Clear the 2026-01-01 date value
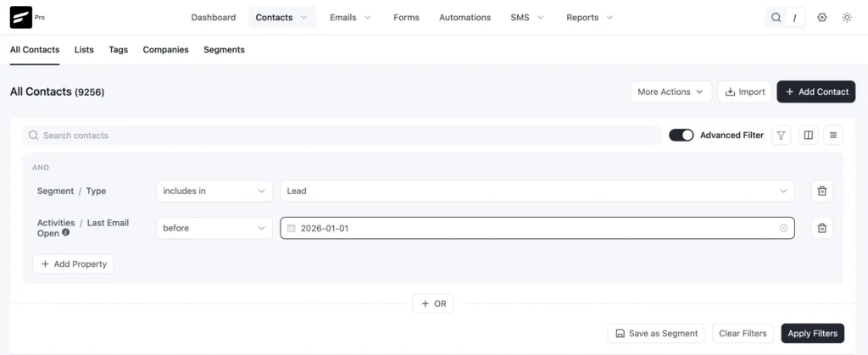 (783, 228)
